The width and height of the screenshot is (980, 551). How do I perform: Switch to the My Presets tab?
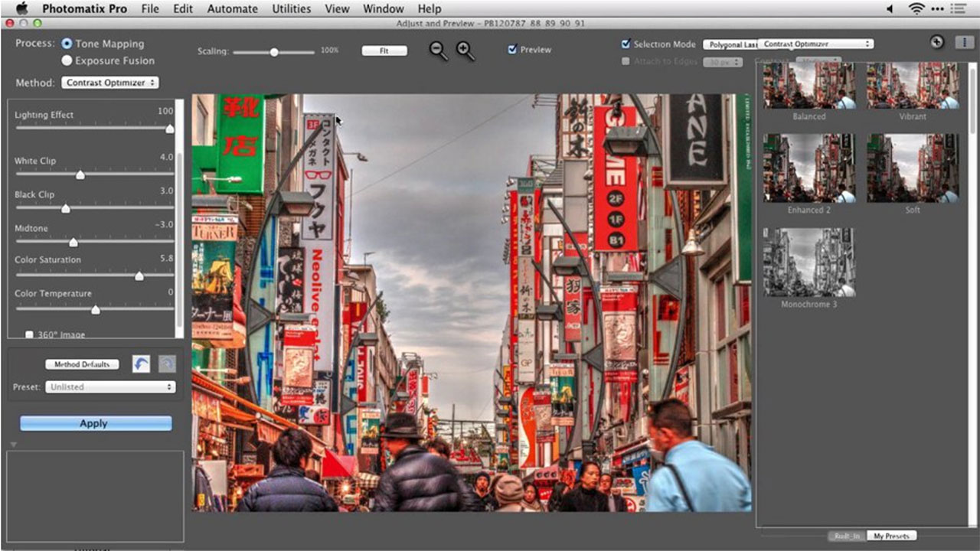click(x=891, y=535)
